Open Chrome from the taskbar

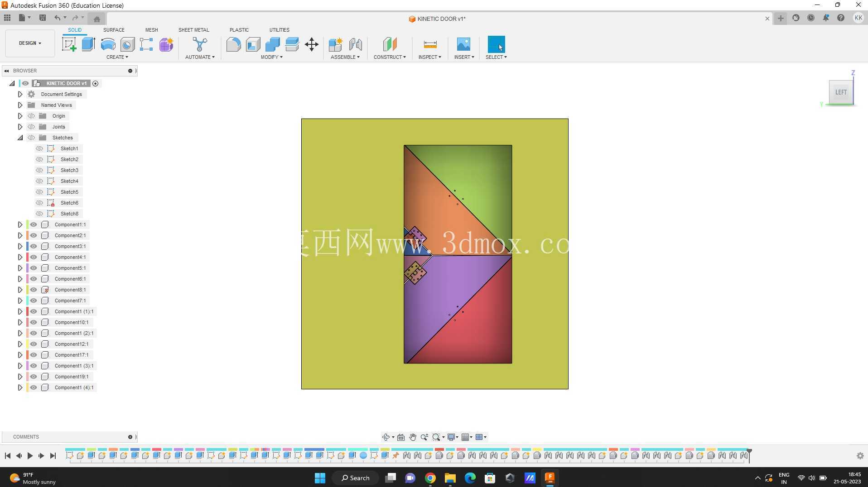430,478
